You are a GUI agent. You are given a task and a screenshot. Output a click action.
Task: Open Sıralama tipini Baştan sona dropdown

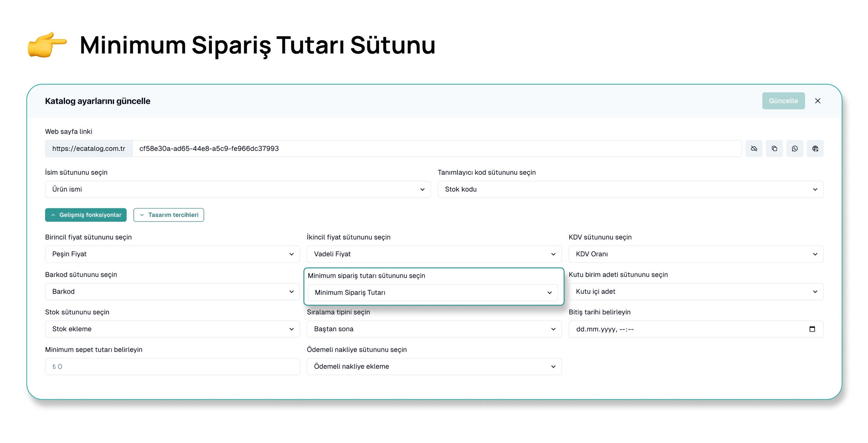point(434,329)
